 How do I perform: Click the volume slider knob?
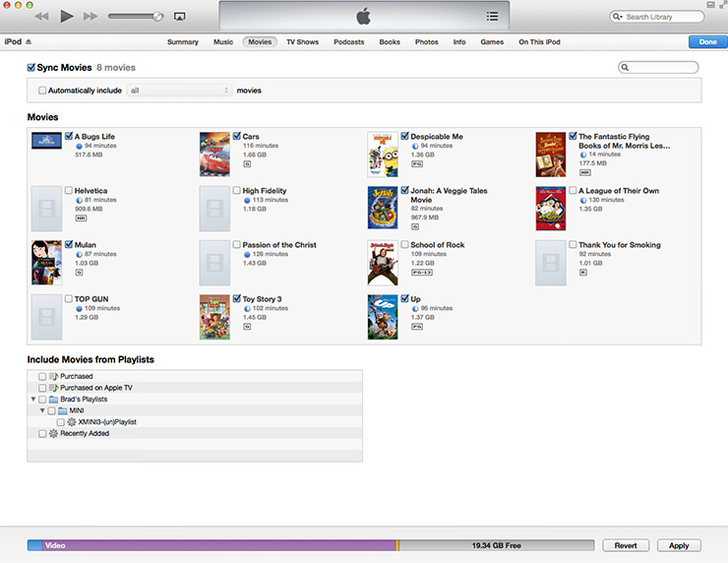157,17
